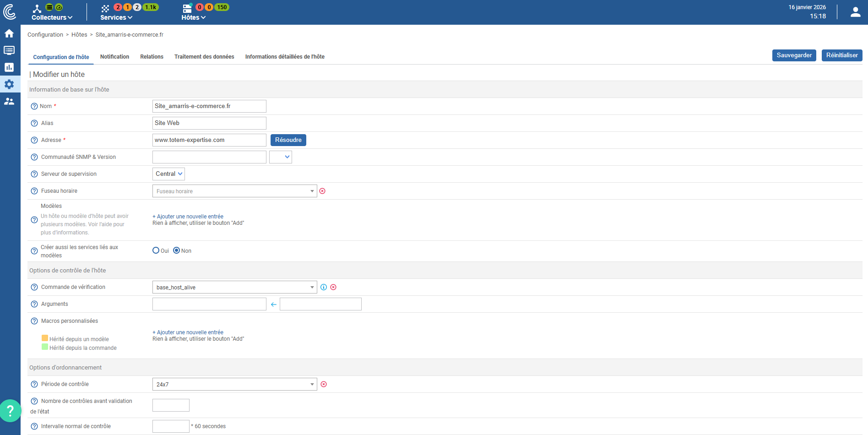Click the user profile icon

pyautogui.click(x=855, y=12)
